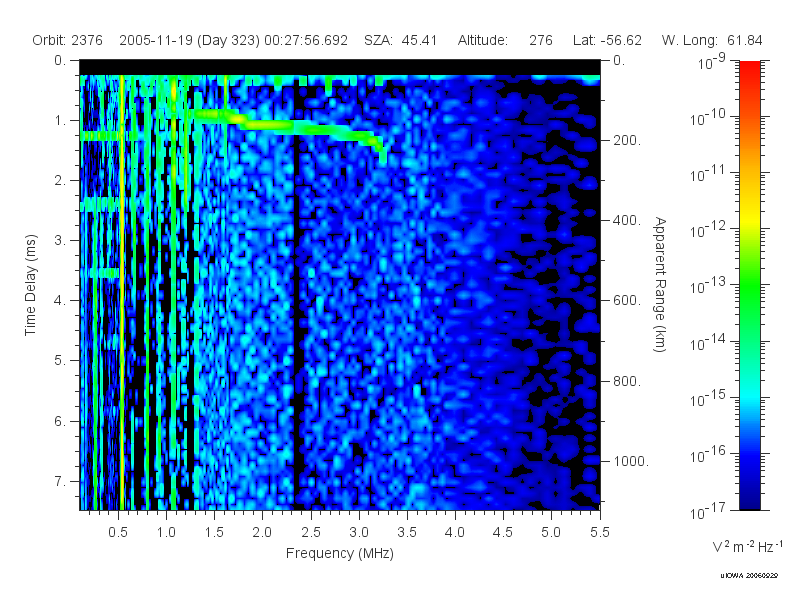Click the timestamp '00:27:56.692'
The image size is (800, 600).
(306, 40)
